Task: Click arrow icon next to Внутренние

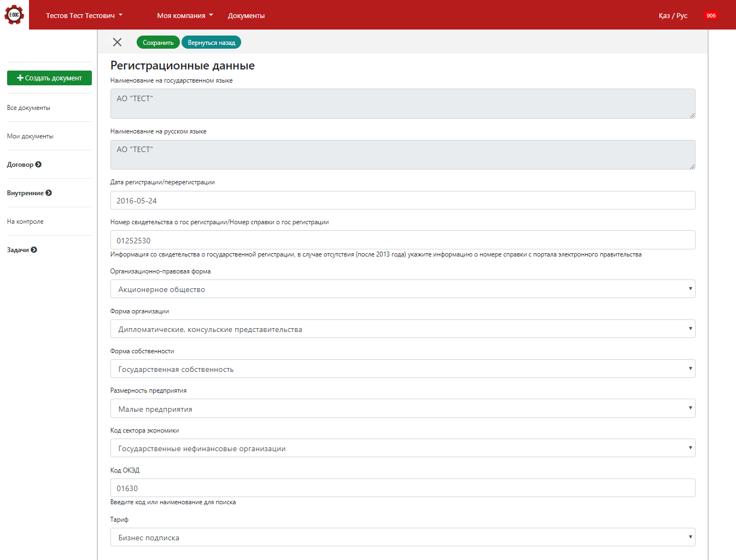Action: (49, 193)
